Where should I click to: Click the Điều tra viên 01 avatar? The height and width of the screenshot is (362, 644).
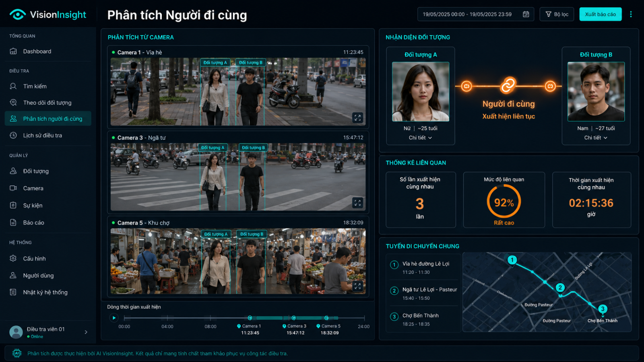coord(16,332)
